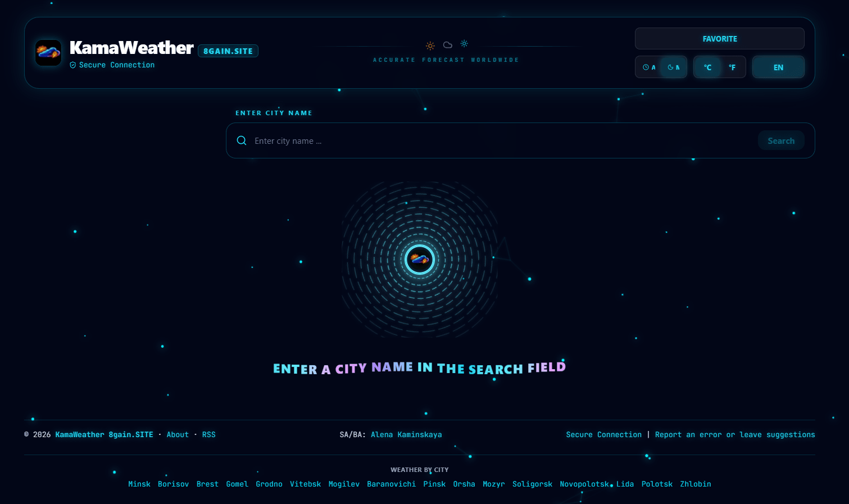Open weather for Novopolotsk
Image resolution: width=849 pixels, height=504 pixels.
pyautogui.click(x=584, y=484)
